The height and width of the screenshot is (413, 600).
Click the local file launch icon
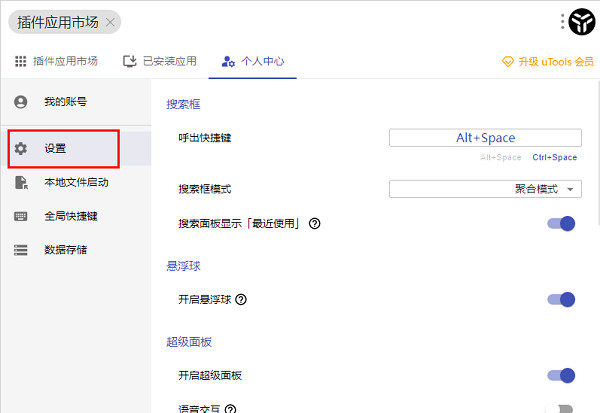(x=21, y=182)
